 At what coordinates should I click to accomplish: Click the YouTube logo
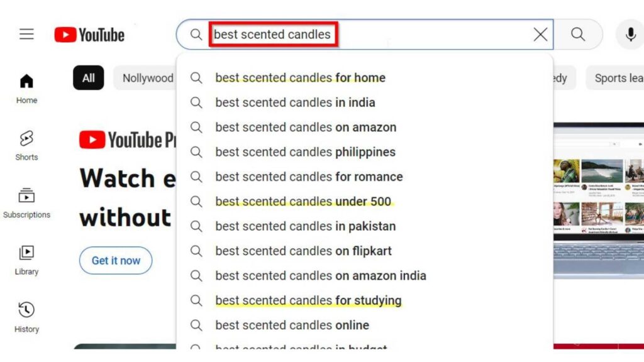[x=89, y=35]
